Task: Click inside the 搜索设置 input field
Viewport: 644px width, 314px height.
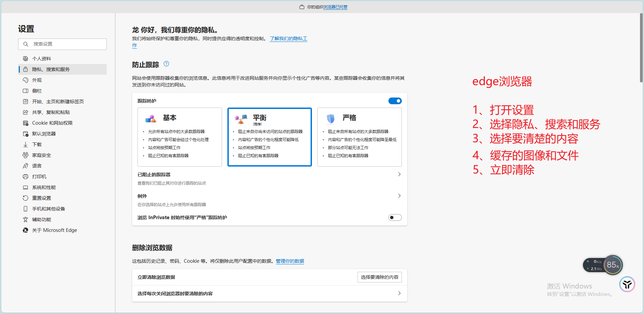Action: 62,44
